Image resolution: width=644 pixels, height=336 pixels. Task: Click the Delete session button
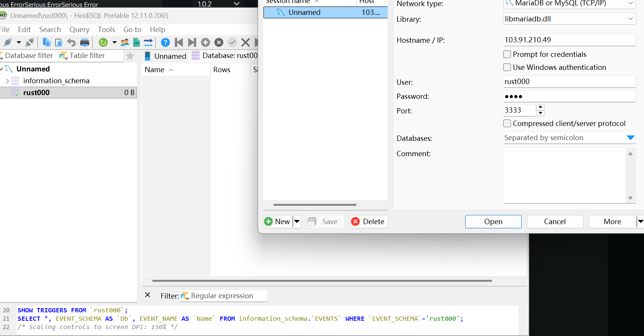[x=369, y=221]
